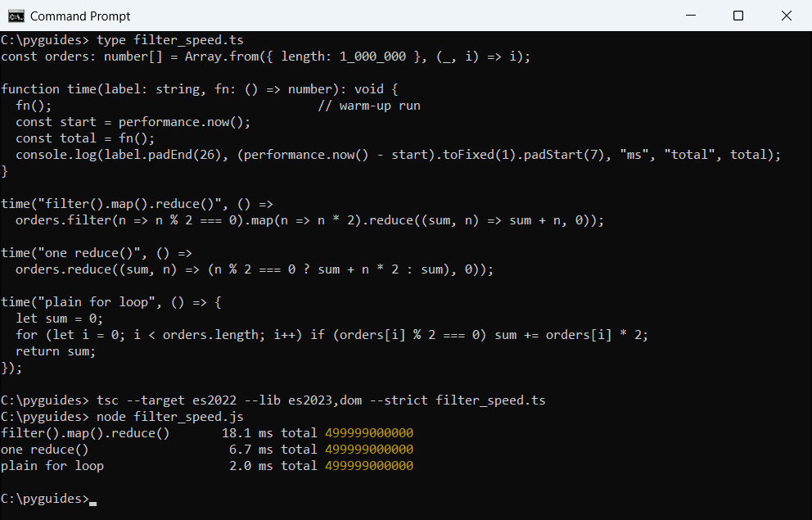
Task: Click the 'let sum = 0;' line
Action: pyautogui.click(x=59, y=318)
